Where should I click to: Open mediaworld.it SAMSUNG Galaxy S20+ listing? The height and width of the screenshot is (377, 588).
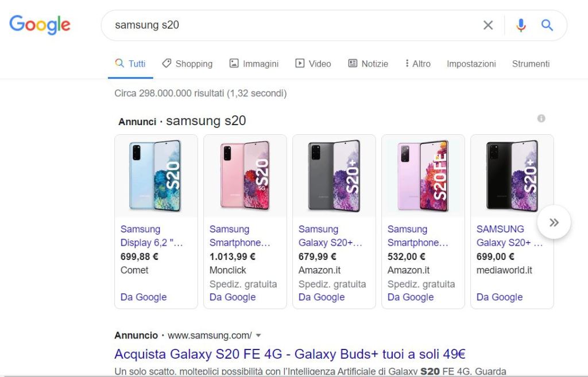pyautogui.click(x=509, y=236)
